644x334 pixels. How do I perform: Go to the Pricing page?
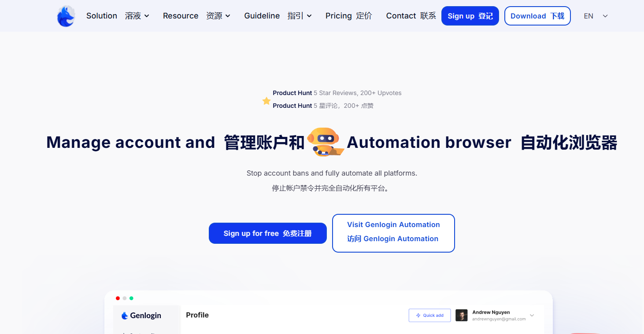pos(348,16)
